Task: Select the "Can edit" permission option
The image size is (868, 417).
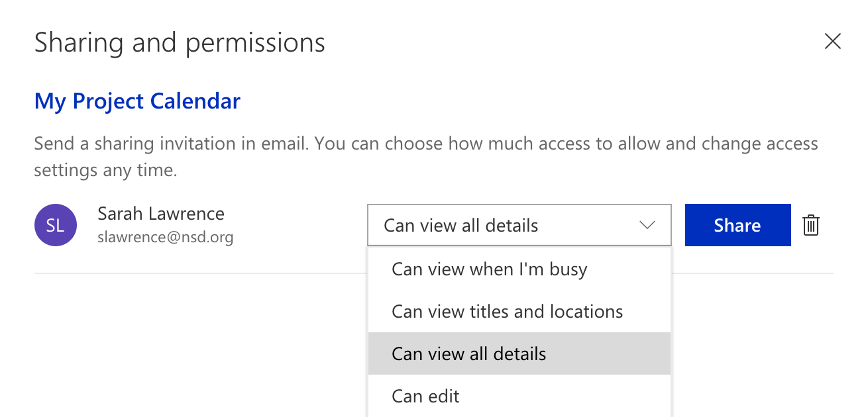Action: [425, 396]
